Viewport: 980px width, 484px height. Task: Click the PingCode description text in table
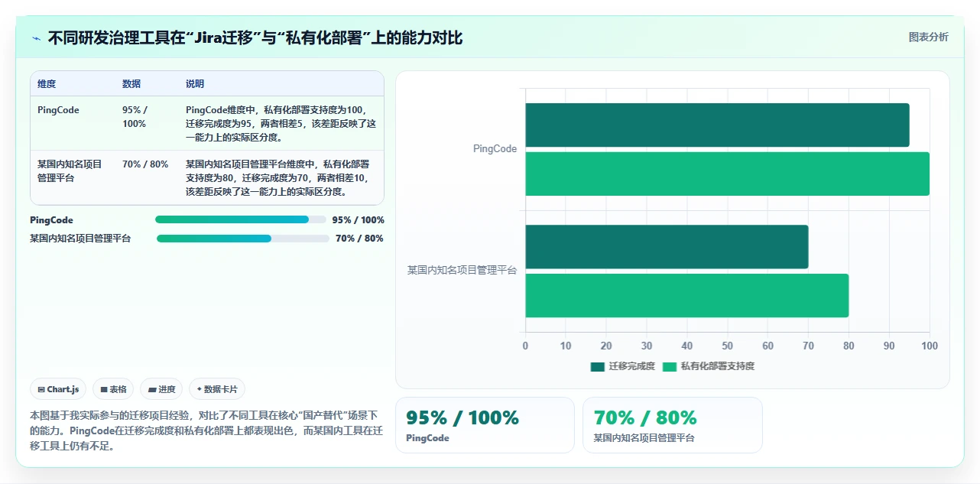pyautogui.click(x=281, y=124)
